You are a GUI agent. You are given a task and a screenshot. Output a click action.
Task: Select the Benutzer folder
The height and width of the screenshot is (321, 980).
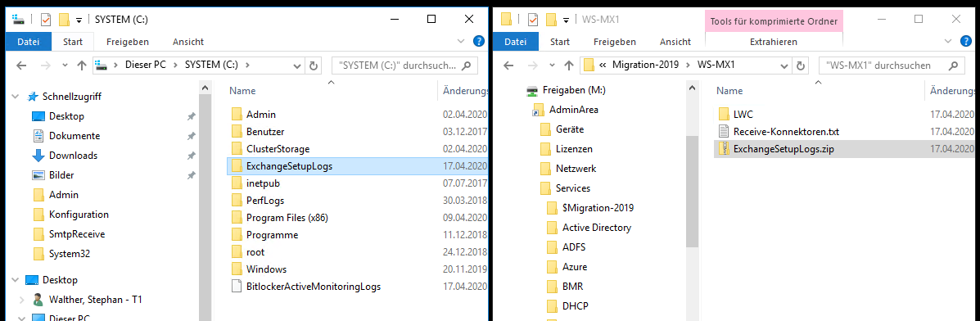coord(265,132)
